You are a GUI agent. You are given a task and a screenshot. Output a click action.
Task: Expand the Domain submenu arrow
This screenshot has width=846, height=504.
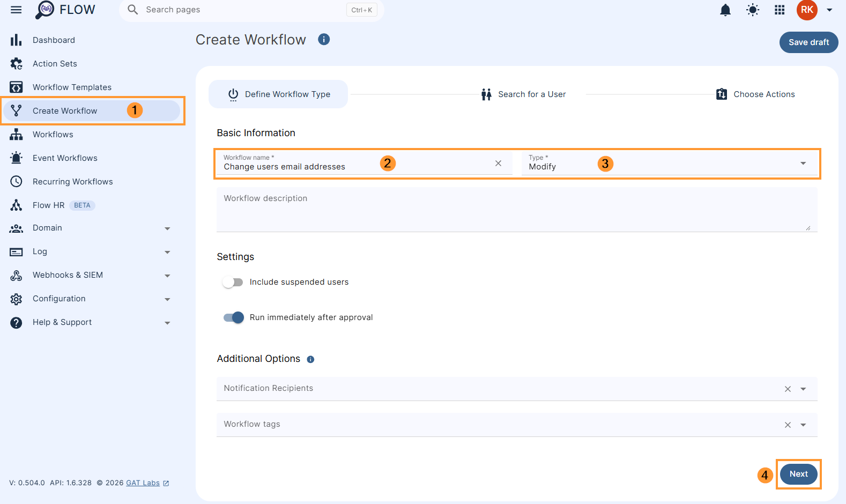[x=167, y=228]
